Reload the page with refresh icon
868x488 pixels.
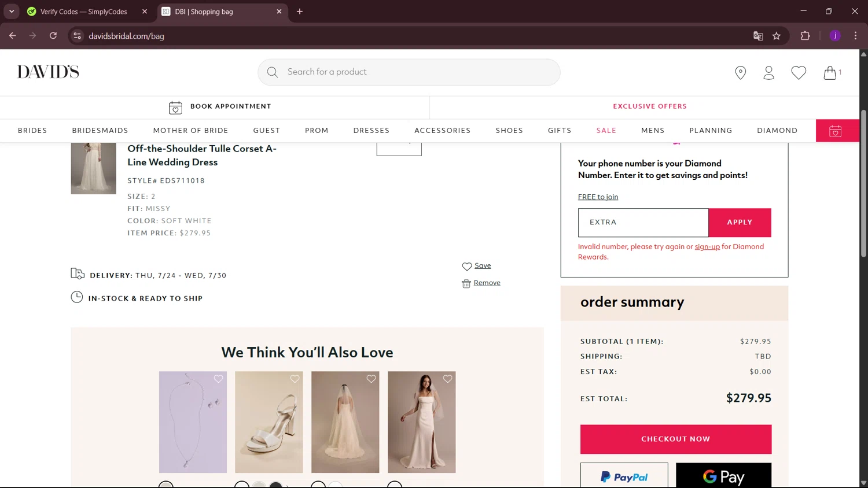[53, 36]
